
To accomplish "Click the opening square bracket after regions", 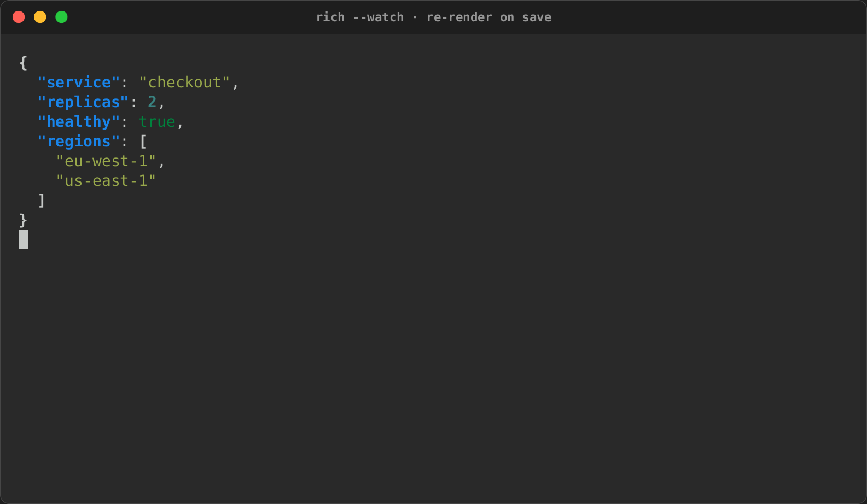I will 143,142.
